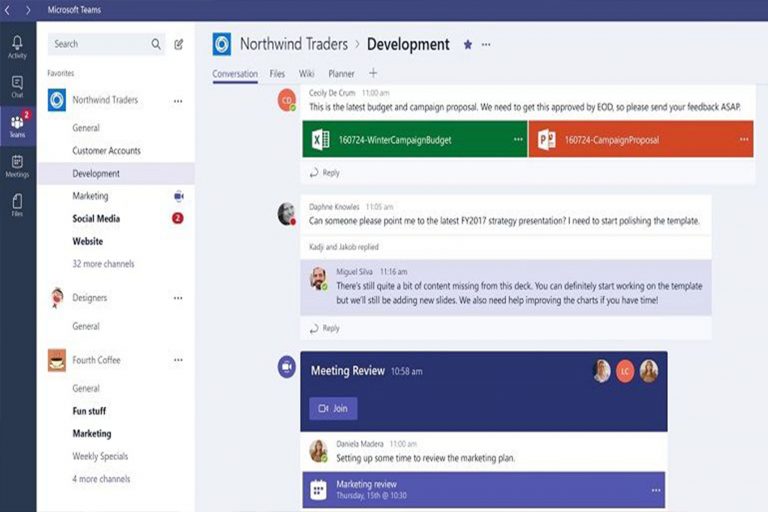Open the Fourth Coffee General channel
This screenshot has height=512, width=768.
coord(86,389)
